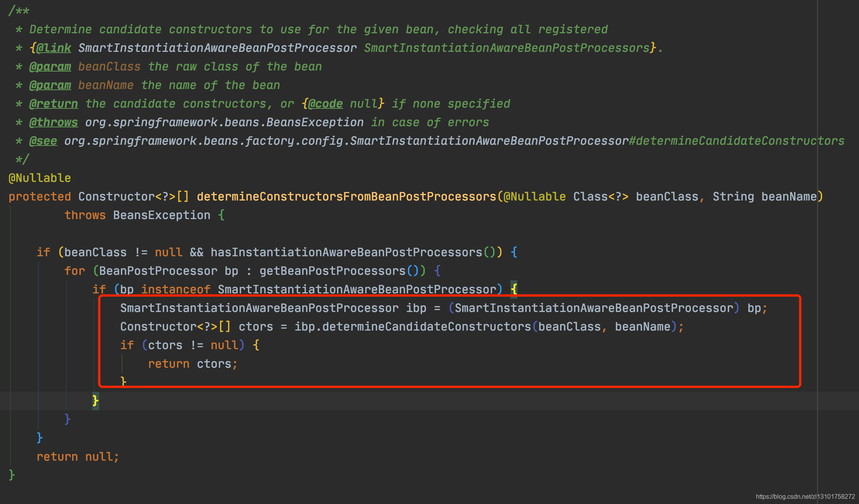Click the standalone @Nullable annotation above method
Screen dimensions: 859x504
coord(40,178)
